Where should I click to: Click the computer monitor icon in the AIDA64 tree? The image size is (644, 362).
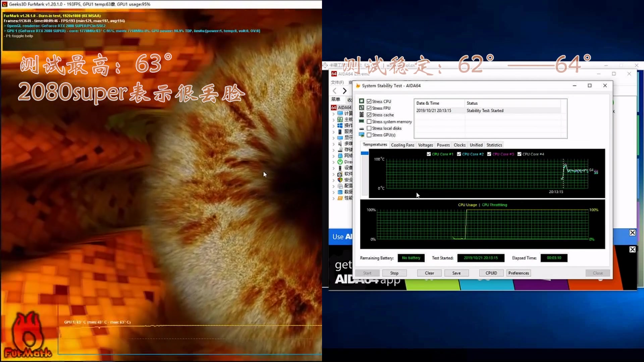click(x=340, y=114)
